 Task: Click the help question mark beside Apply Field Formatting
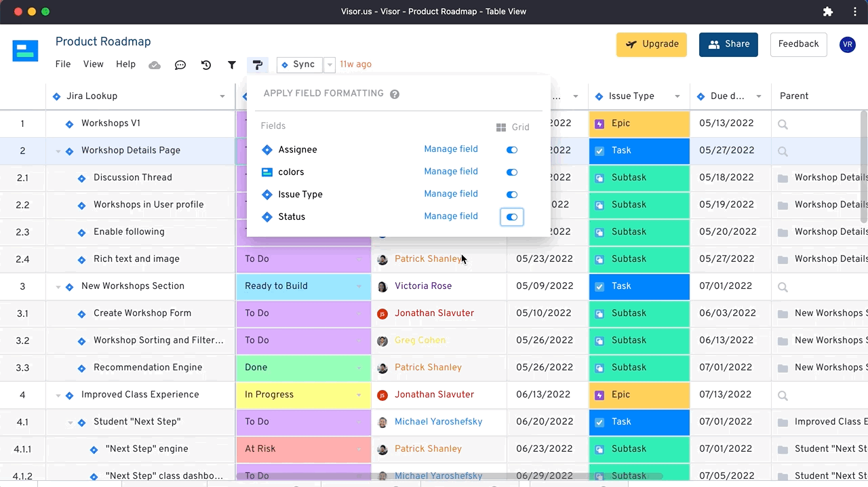[x=395, y=94]
